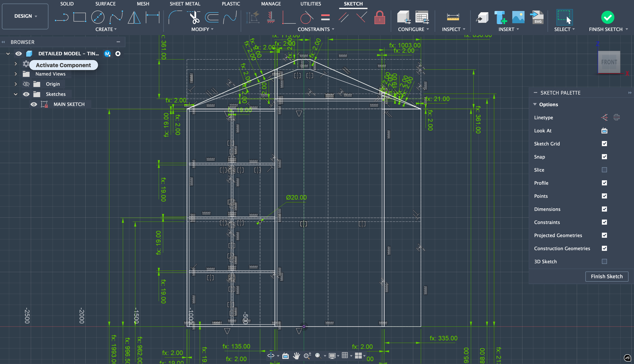Image resolution: width=634 pixels, height=364 pixels.
Task: Open the CONSTRAINTS dropdown menu
Action: [x=316, y=29]
